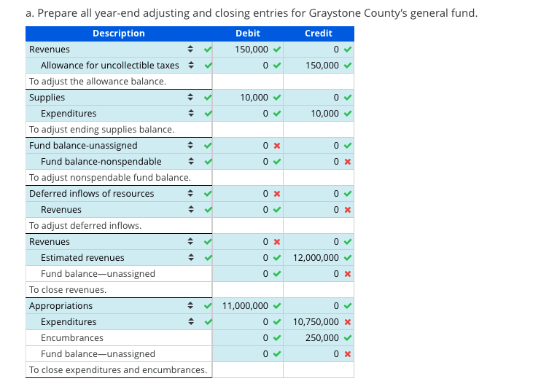Click green check next to 11,000,000 debit

(x=277, y=305)
